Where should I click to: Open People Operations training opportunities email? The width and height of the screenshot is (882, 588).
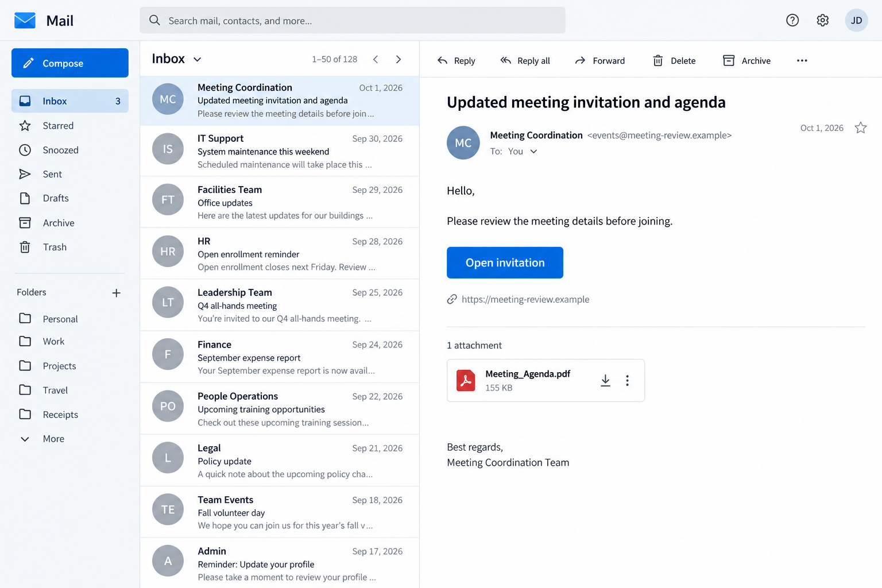(x=280, y=409)
